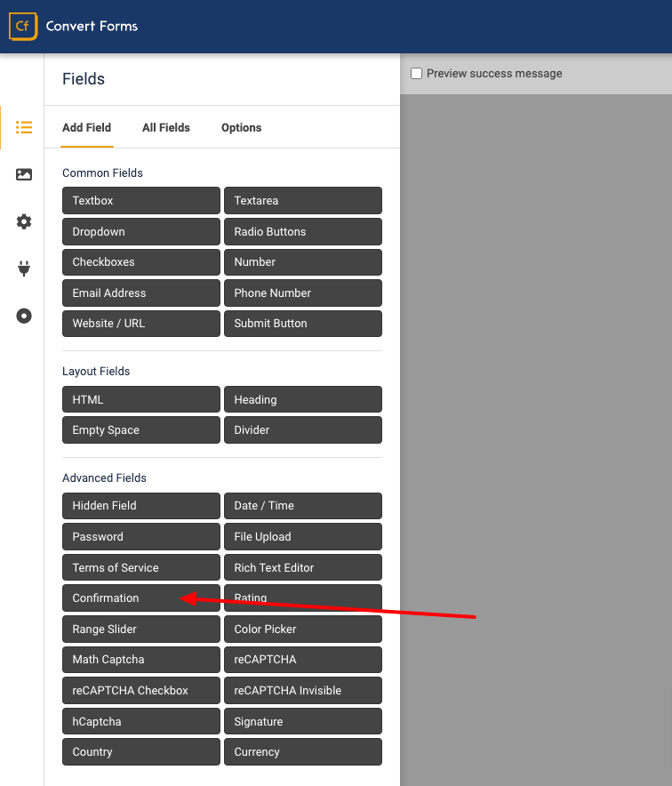Add a Radio Buttons field
672x786 pixels.
pyautogui.click(x=303, y=231)
